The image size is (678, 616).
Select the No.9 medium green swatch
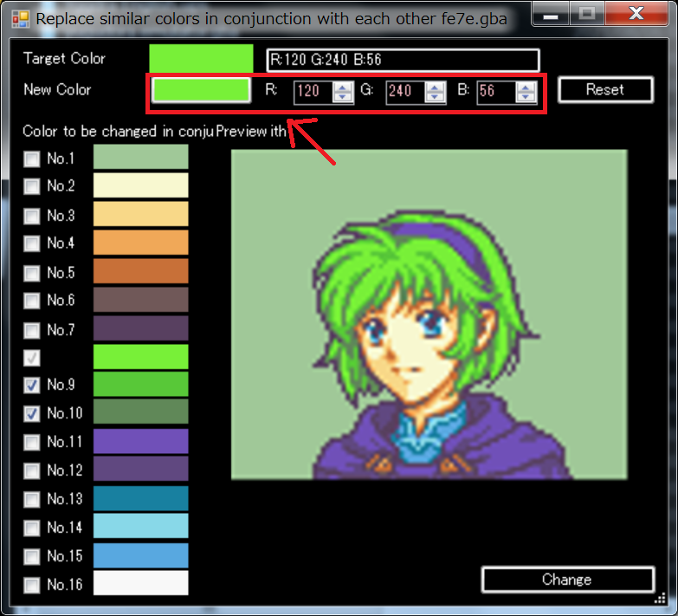[x=141, y=384]
